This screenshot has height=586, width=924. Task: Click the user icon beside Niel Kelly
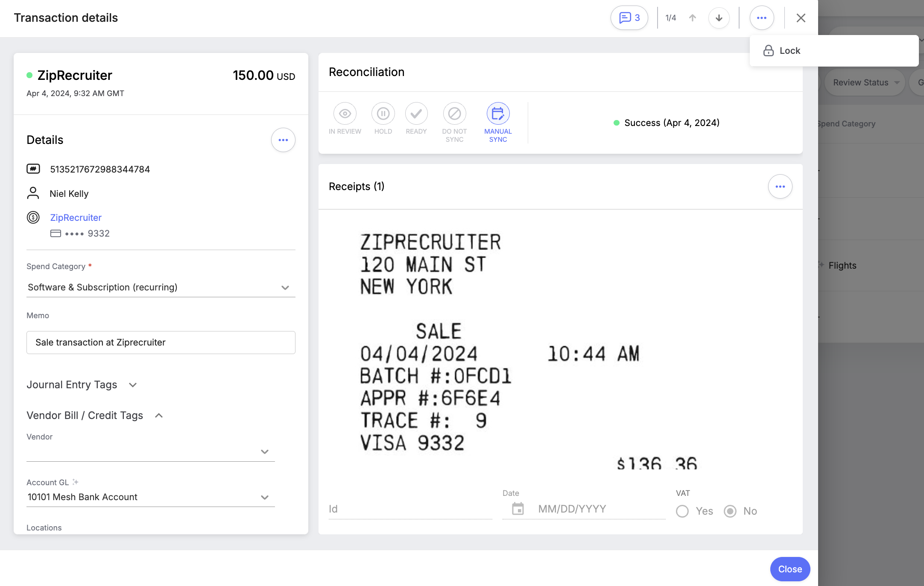click(x=33, y=193)
